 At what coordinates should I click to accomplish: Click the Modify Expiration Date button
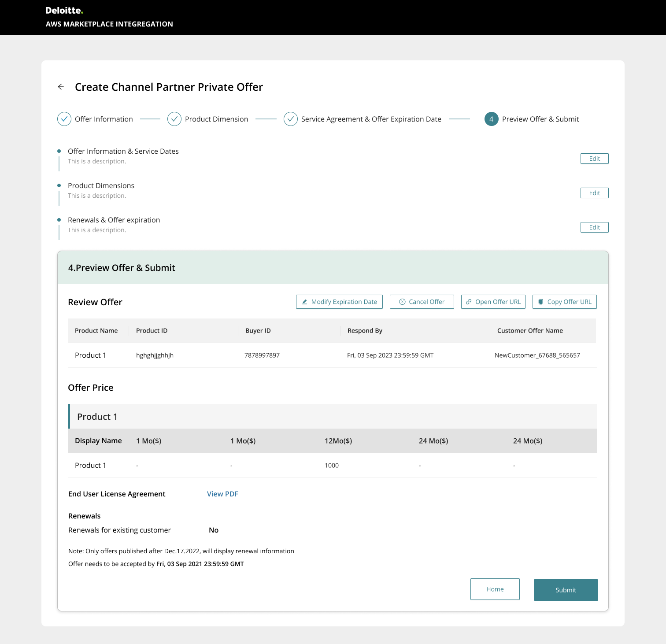coord(339,302)
